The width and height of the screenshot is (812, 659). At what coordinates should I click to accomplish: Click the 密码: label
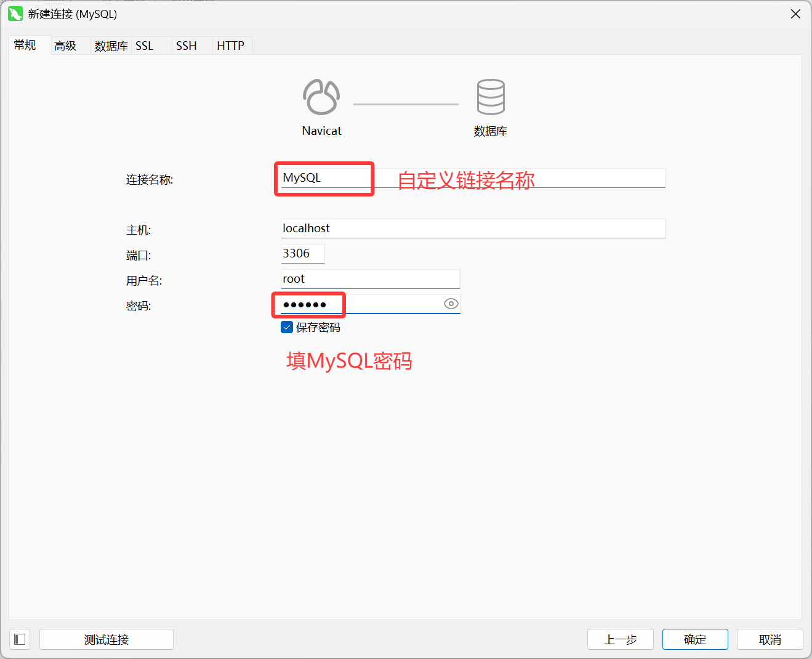pyautogui.click(x=139, y=306)
